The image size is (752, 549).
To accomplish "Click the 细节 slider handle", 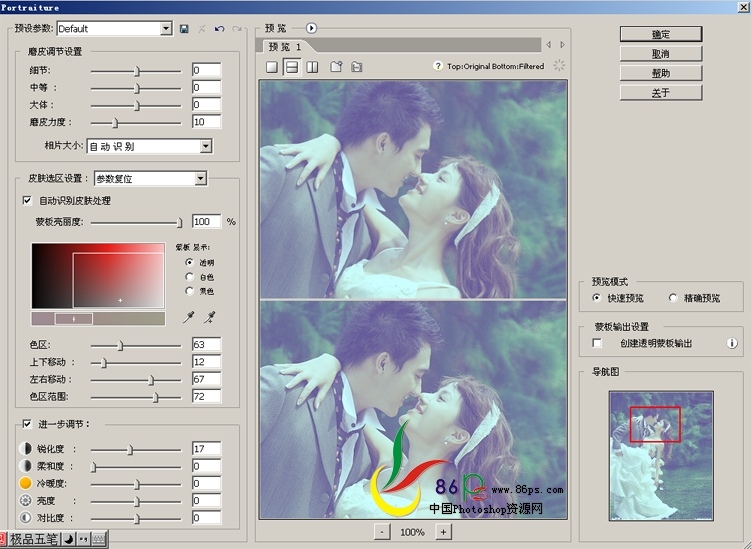I will coord(137,71).
